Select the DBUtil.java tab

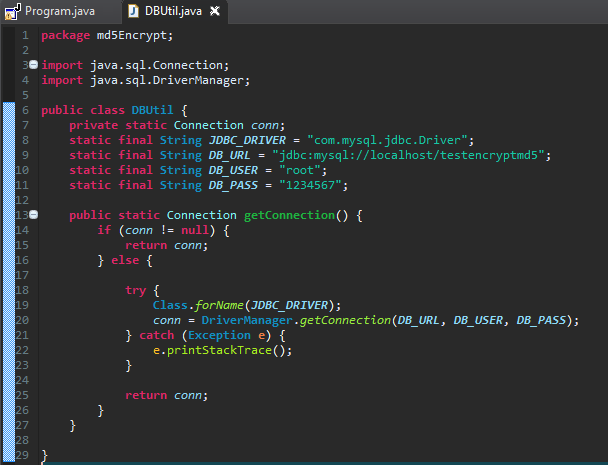click(x=173, y=11)
